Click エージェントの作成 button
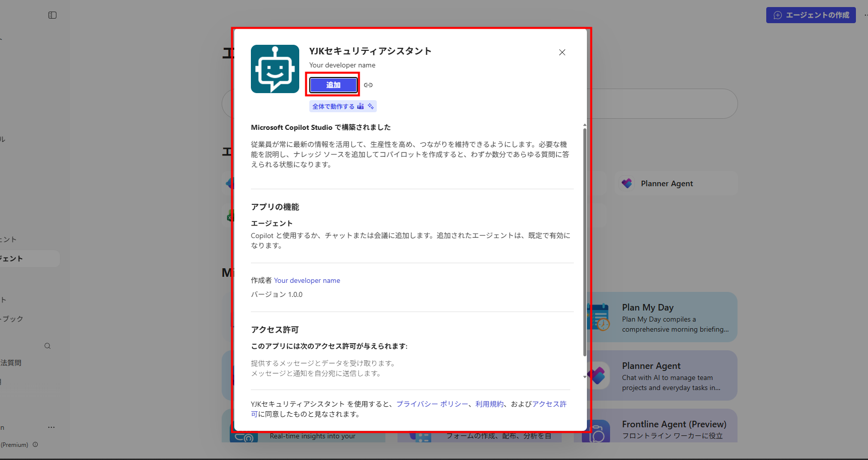Screen dimensions: 868x460 [811, 15]
